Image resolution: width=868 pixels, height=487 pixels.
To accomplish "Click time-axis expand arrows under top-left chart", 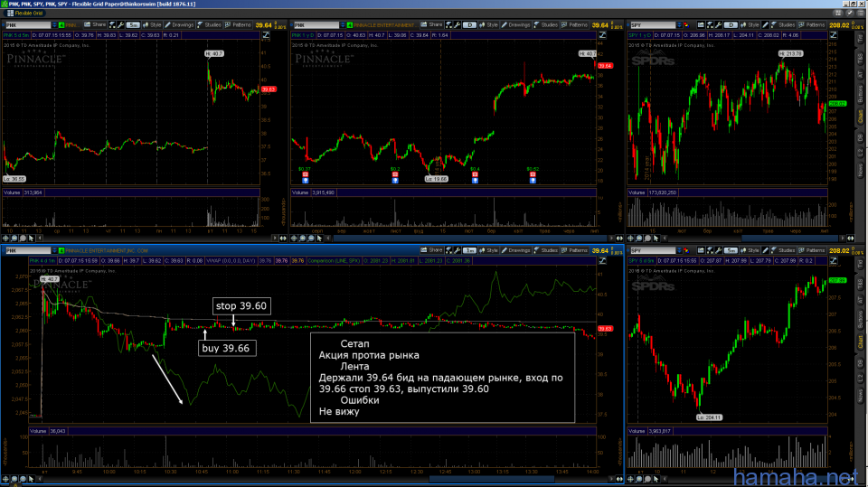I will click(283, 239).
